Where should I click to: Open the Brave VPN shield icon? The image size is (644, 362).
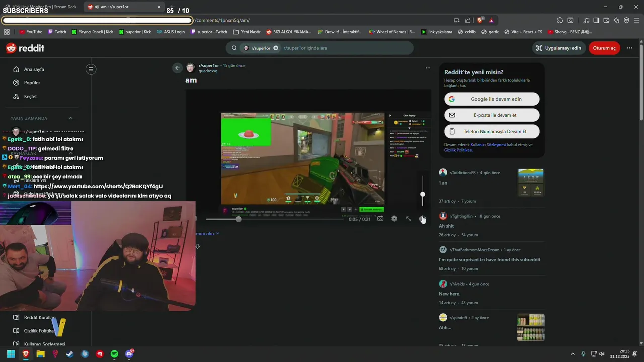[x=626, y=20]
